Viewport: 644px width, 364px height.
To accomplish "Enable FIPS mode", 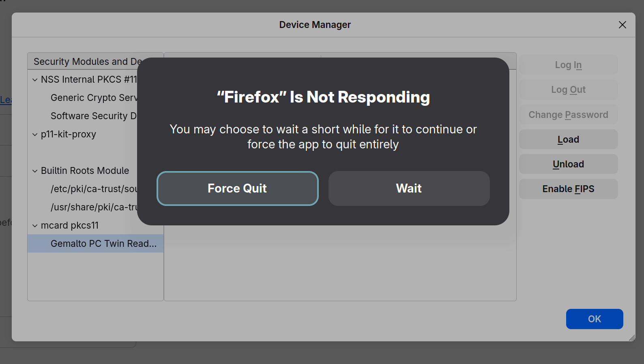I will (568, 189).
